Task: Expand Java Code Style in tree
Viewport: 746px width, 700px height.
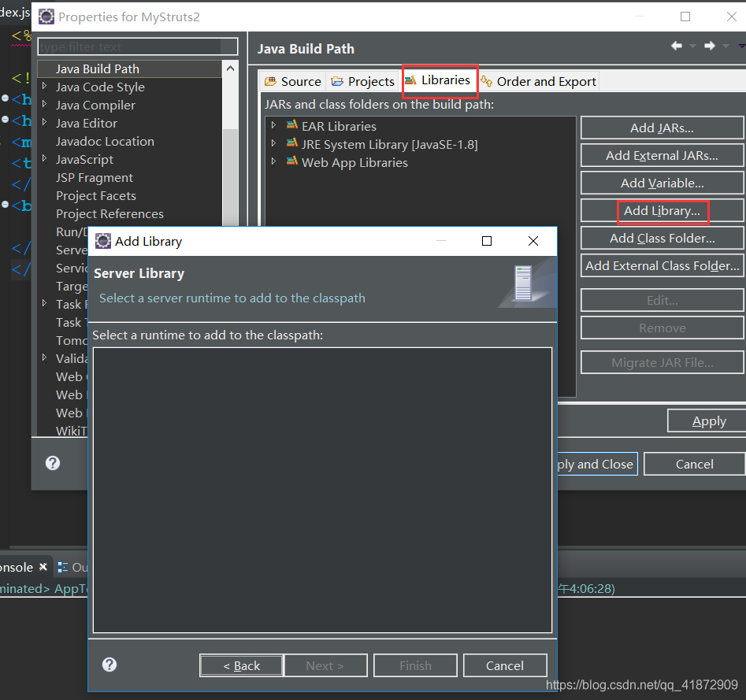Action: (x=45, y=86)
